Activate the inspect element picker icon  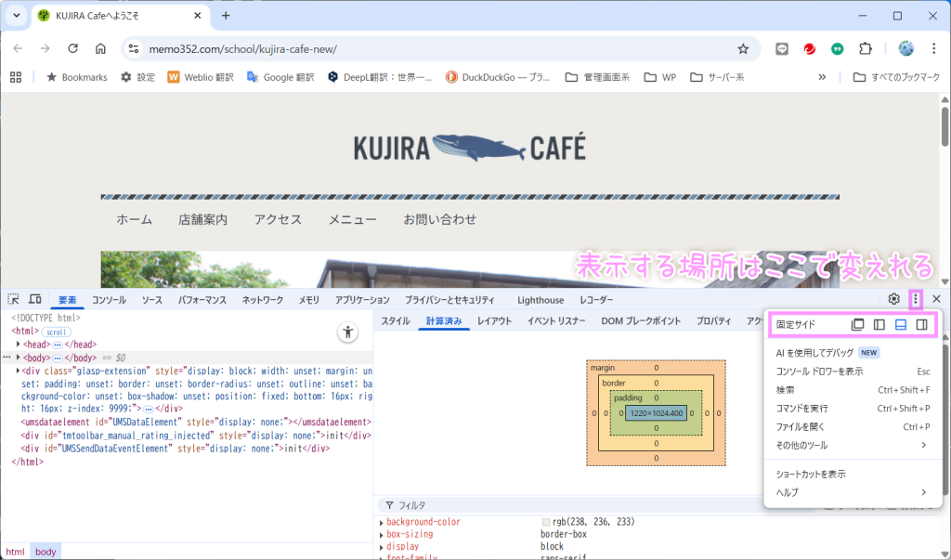click(14, 300)
